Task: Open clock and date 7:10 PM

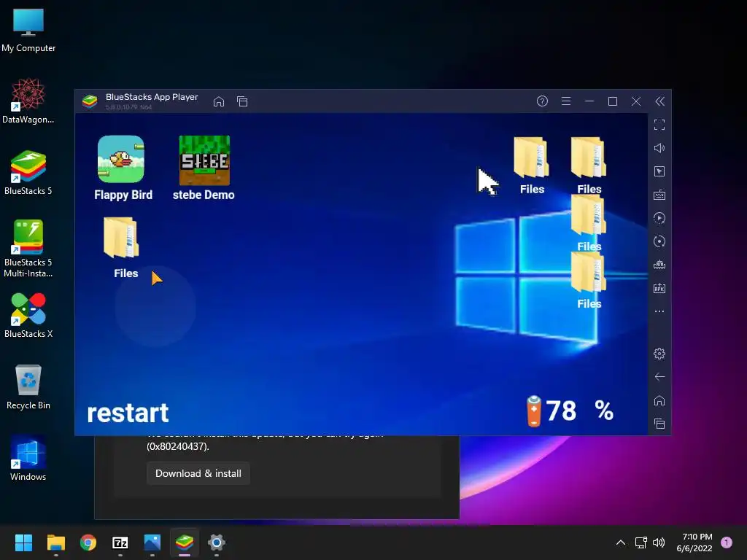Action: click(694, 542)
